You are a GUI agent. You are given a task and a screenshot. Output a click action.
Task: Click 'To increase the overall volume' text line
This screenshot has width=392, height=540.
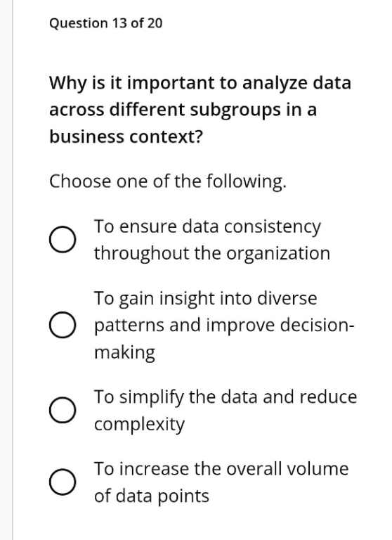(221, 469)
